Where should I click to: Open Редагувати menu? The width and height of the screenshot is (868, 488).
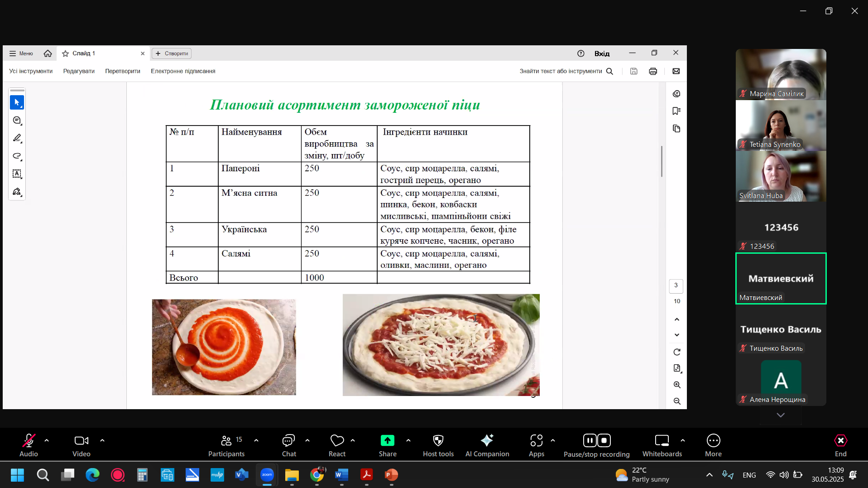79,71
